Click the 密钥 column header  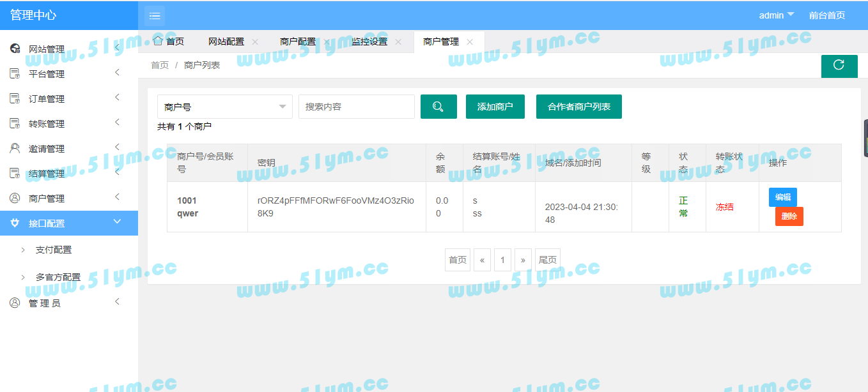click(267, 163)
